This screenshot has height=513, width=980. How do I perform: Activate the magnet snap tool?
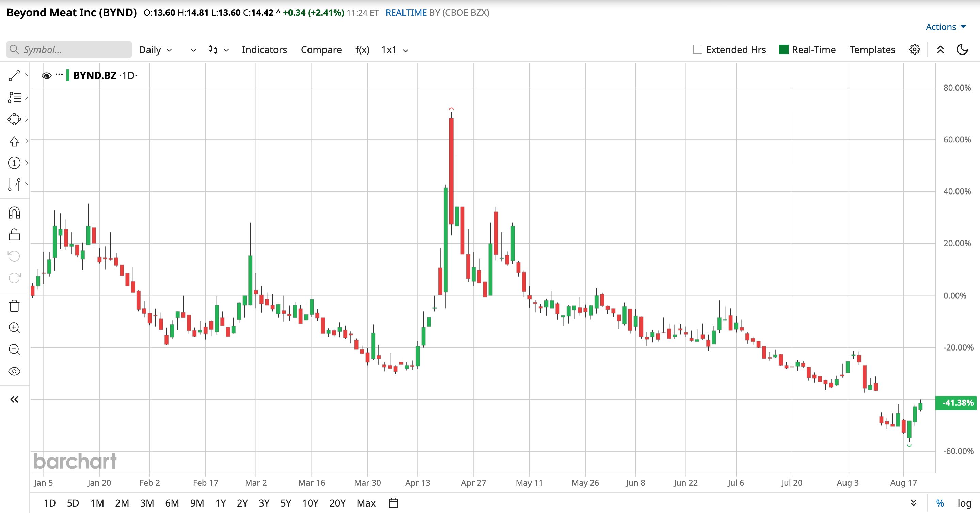[x=14, y=213]
